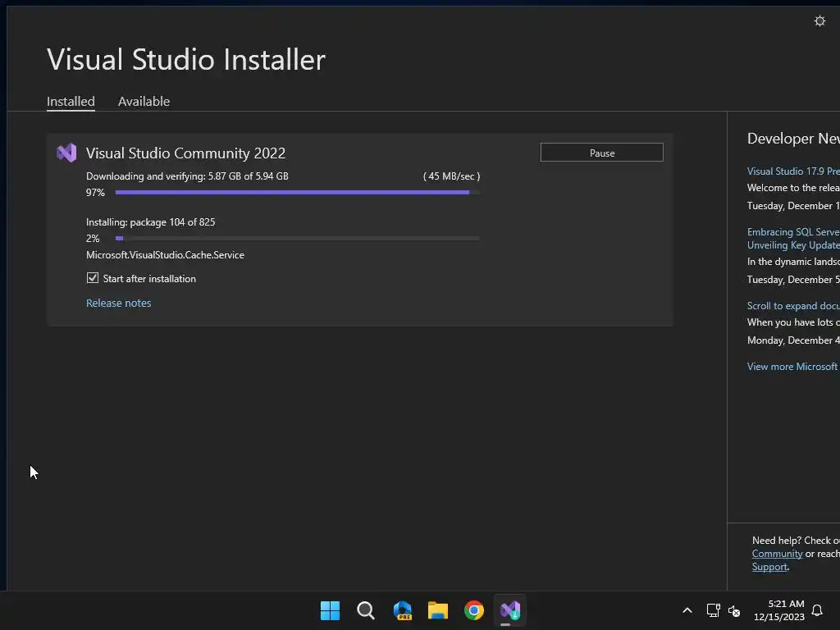Pause the Visual Studio installation
840x630 pixels.
tap(601, 153)
